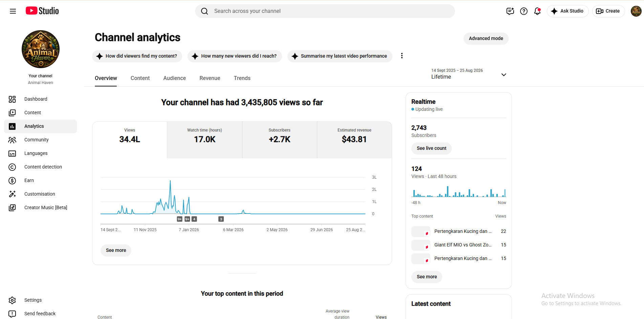Open Content detection in the sidebar

[x=41, y=167]
